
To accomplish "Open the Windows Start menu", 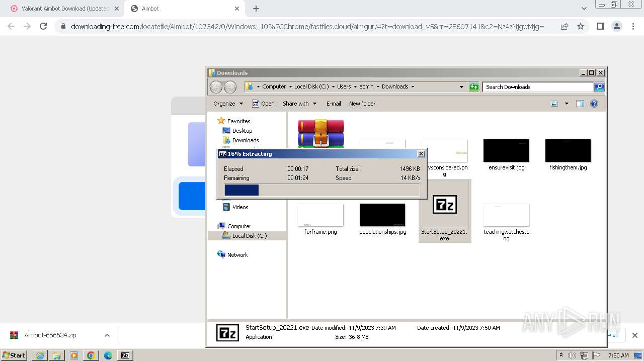I will pos(14,355).
